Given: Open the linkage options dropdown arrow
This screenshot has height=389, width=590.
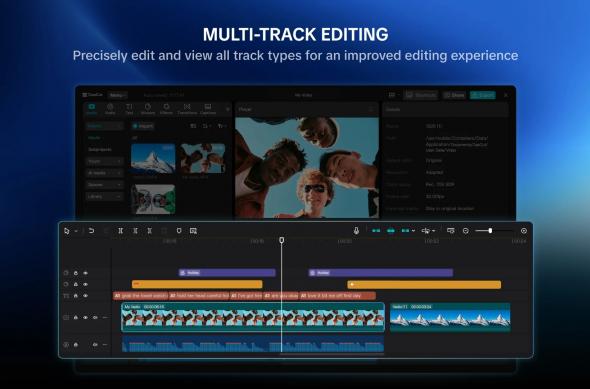Looking at the screenshot, I should click(x=414, y=231).
